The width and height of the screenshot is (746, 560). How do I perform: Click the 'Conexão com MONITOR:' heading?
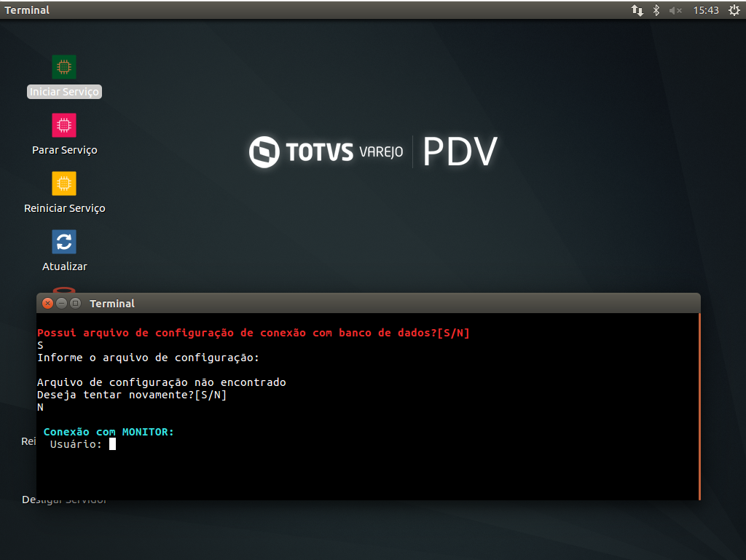click(109, 432)
